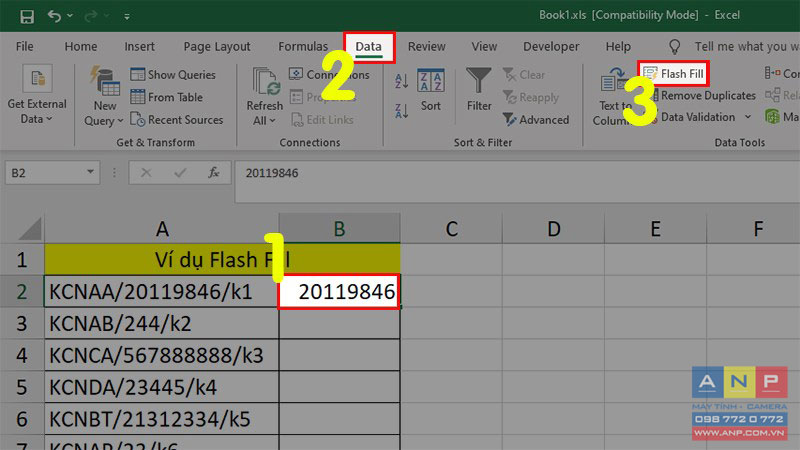Click the Select All corner triangle
The width and height of the screenshot is (800, 450).
(31, 229)
